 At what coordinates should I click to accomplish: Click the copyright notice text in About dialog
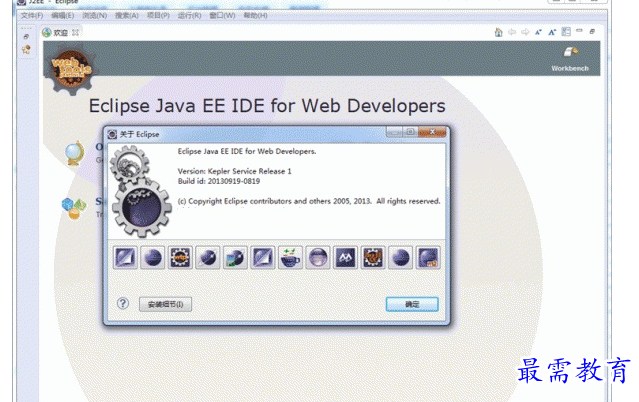click(x=309, y=201)
